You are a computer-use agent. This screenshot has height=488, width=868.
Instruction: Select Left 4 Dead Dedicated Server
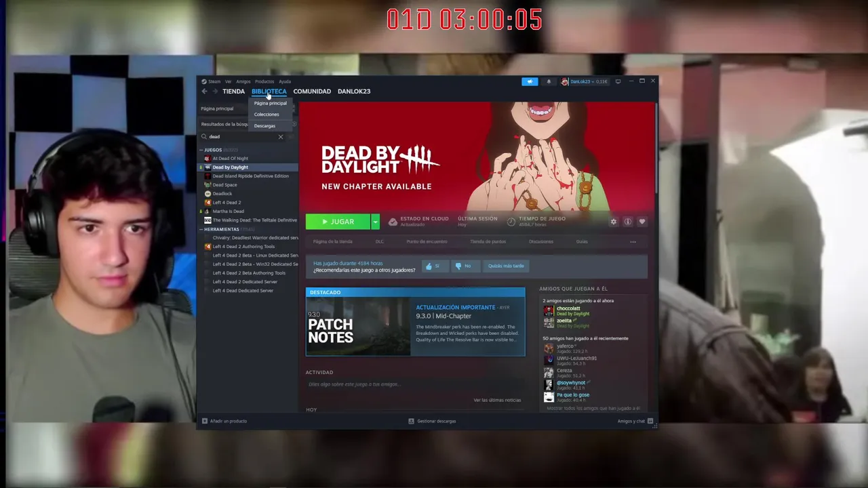(x=243, y=290)
